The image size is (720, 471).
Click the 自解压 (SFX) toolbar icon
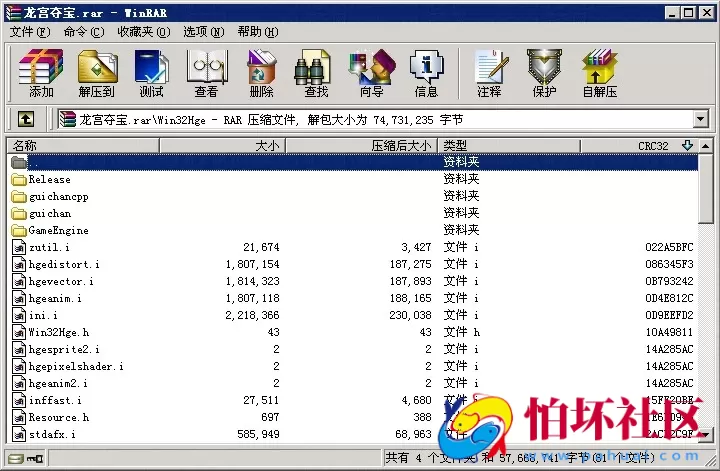pyautogui.click(x=600, y=73)
